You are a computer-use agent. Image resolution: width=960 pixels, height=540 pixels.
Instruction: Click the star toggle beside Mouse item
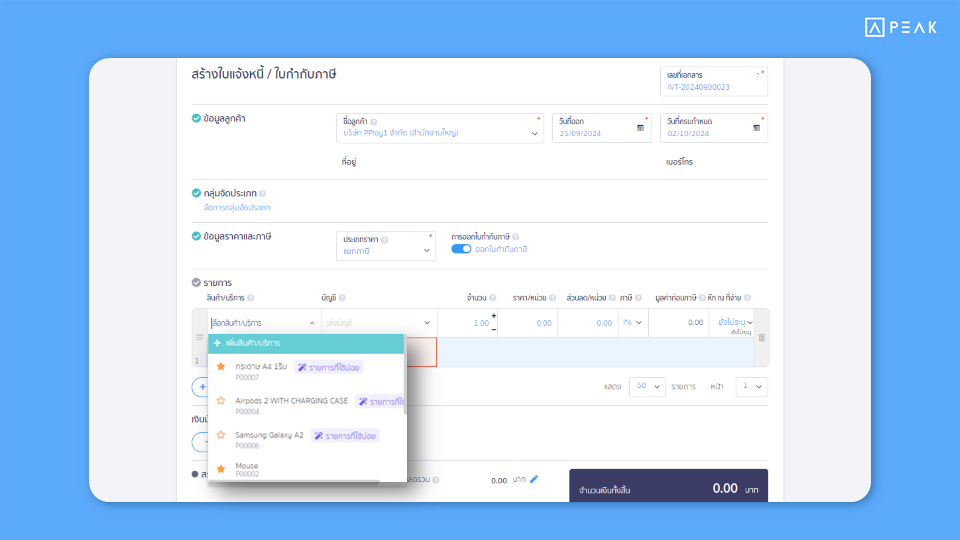[221, 468]
